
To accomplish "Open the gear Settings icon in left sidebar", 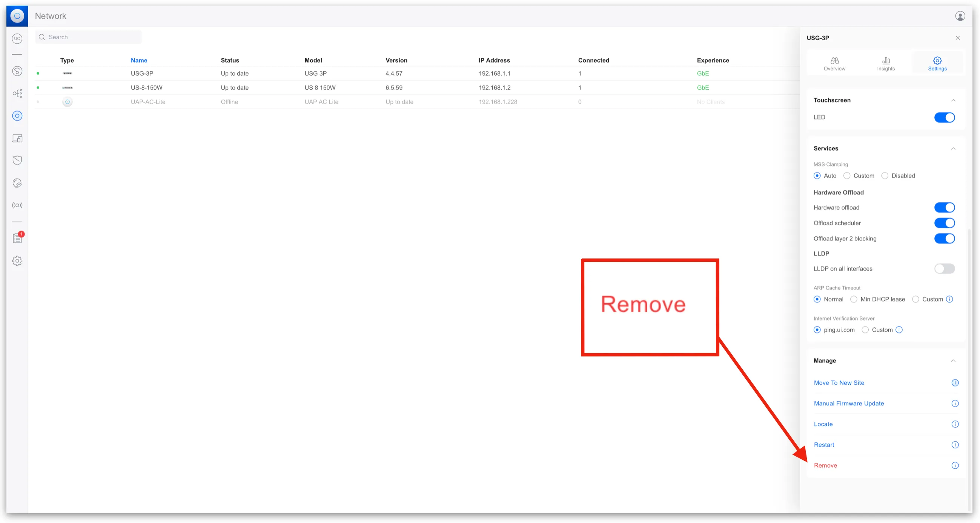I will click(x=17, y=261).
